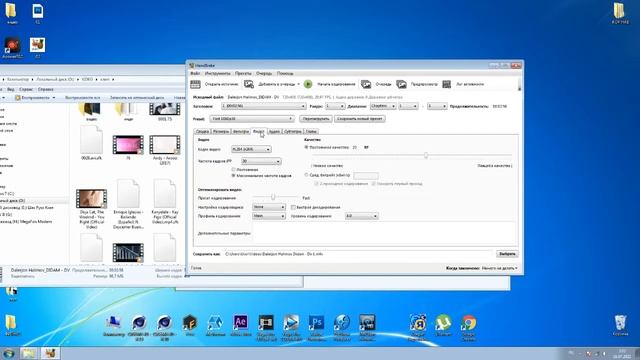Open the Помощь menu
640x360 pixels.
[x=285, y=73]
